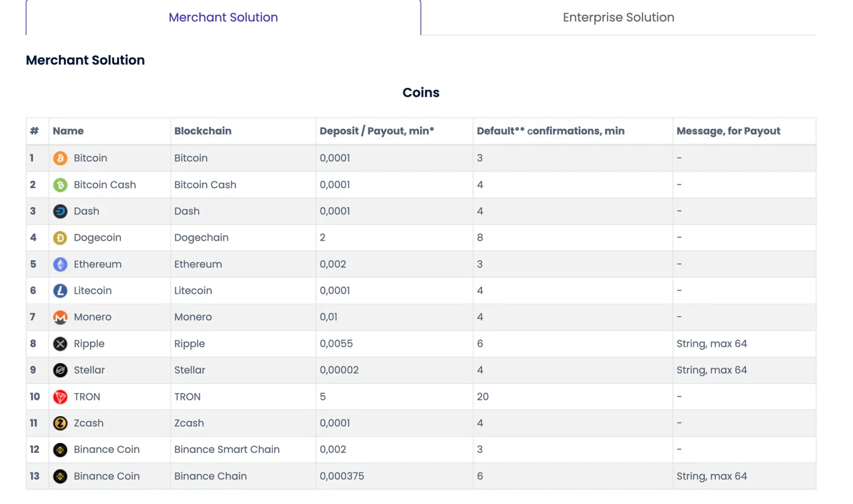The image size is (853, 504).
Task: Click the 0,000375 minimum deposit value
Action: point(342,476)
